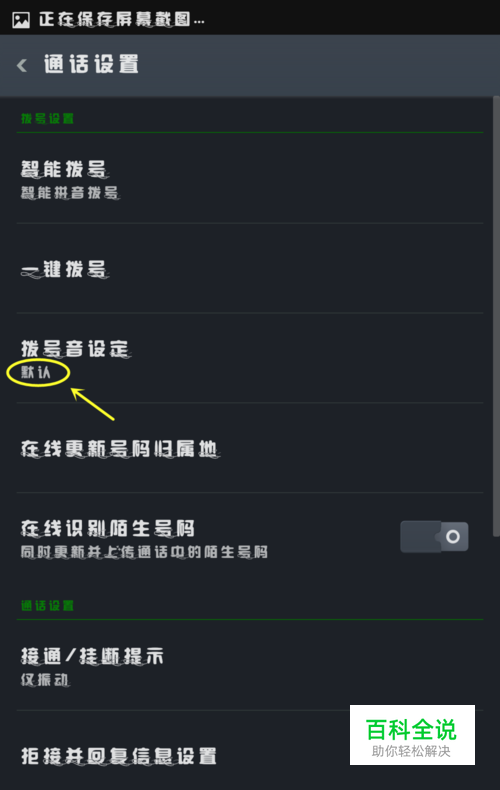Tap 正在保存屏幕截图 notification text

pyautogui.click(x=121, y=20)
